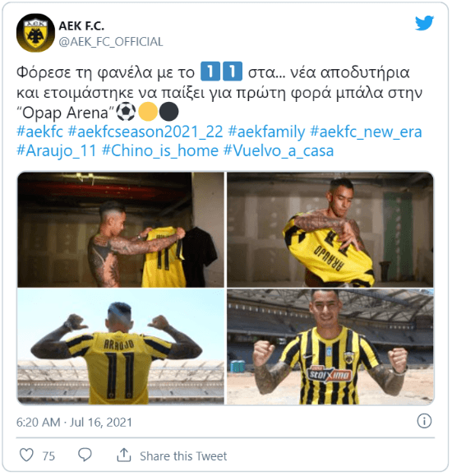Click the share upload arrow icon
Screen dimensions: 452x476
coord(124,455)
